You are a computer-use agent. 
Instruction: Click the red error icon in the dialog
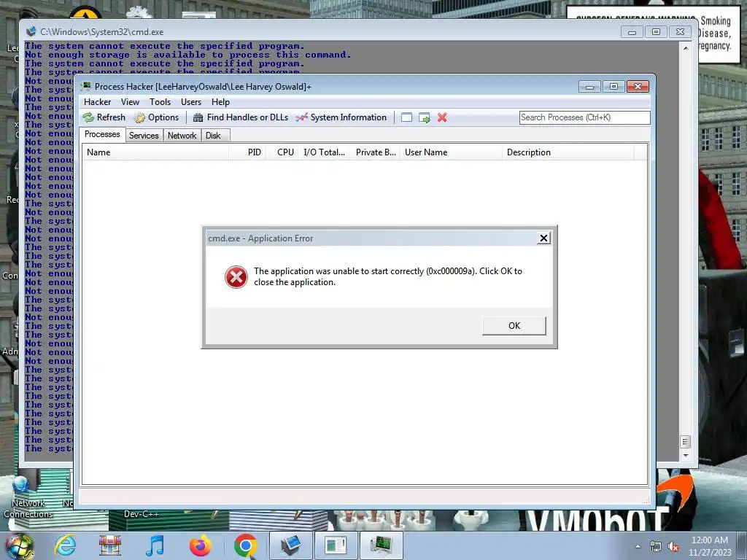click(x=236, y=276)
